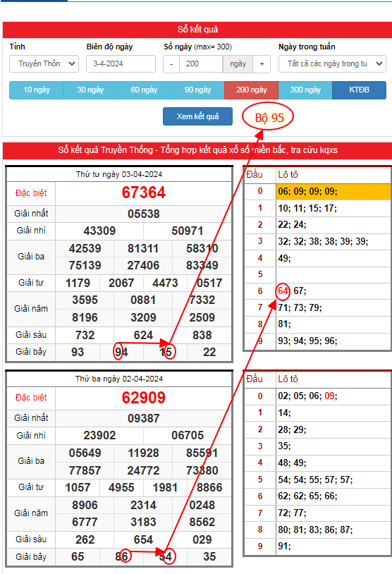
Task: Open the KTĐB tab
Action: coord(359,90)
